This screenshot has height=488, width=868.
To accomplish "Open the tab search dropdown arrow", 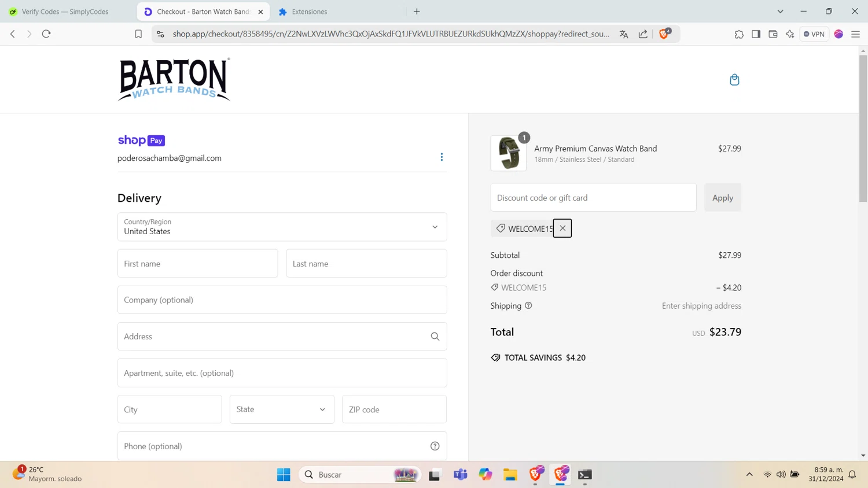I will click(780, 12).
